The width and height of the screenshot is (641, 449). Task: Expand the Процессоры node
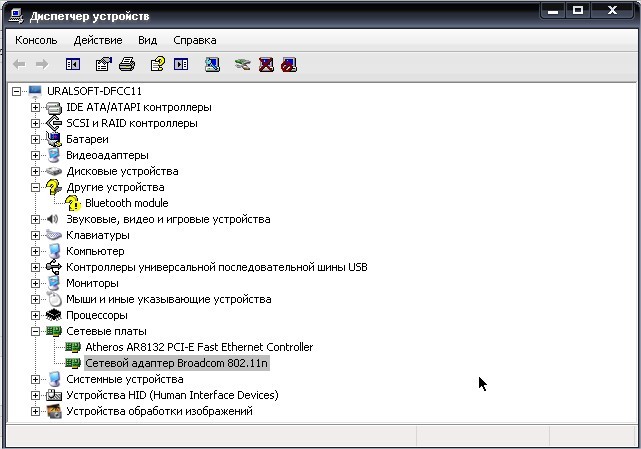pos(35,315)
